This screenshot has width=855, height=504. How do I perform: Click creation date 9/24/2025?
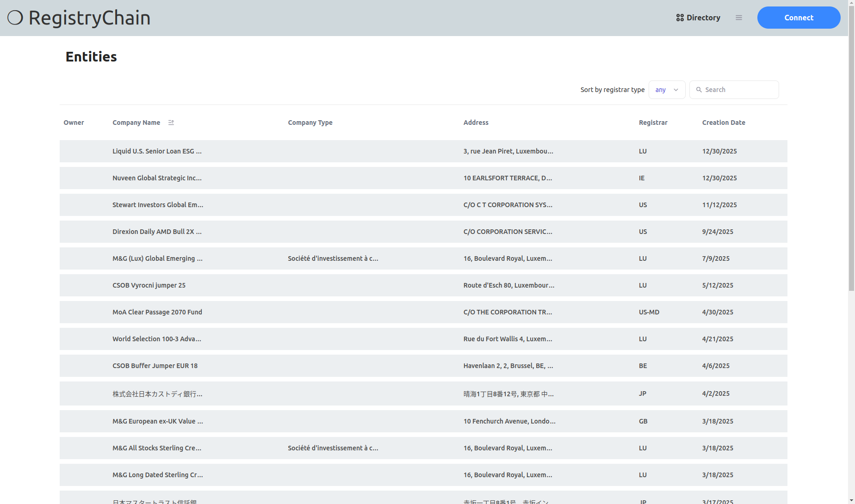(718, 232)
